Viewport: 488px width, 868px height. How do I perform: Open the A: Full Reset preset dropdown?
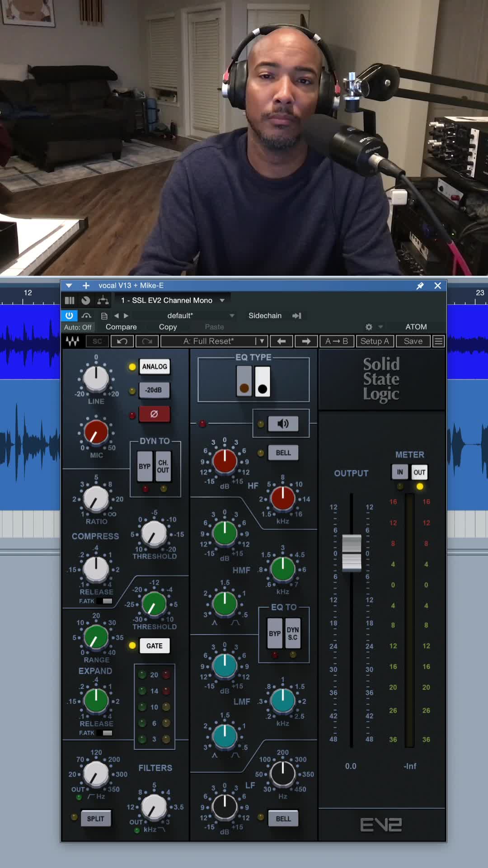tap(214, 341)
